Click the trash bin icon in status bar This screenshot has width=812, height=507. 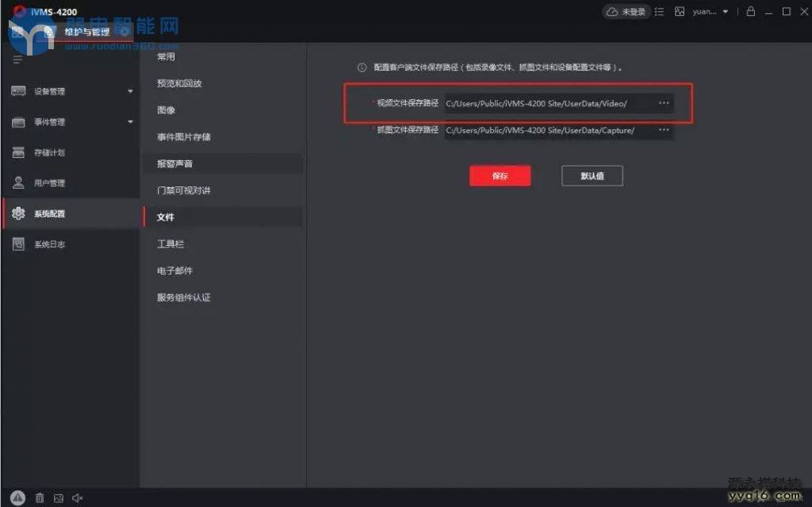(x=40, y=498)
